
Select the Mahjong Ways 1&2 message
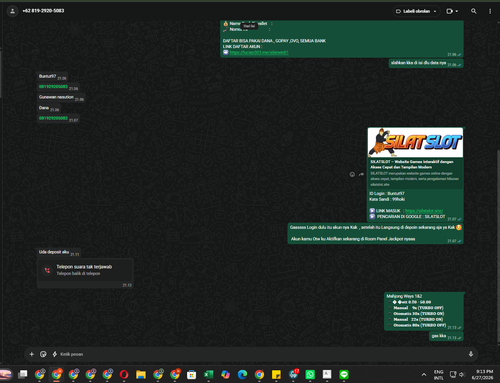(x=424, y=311)
